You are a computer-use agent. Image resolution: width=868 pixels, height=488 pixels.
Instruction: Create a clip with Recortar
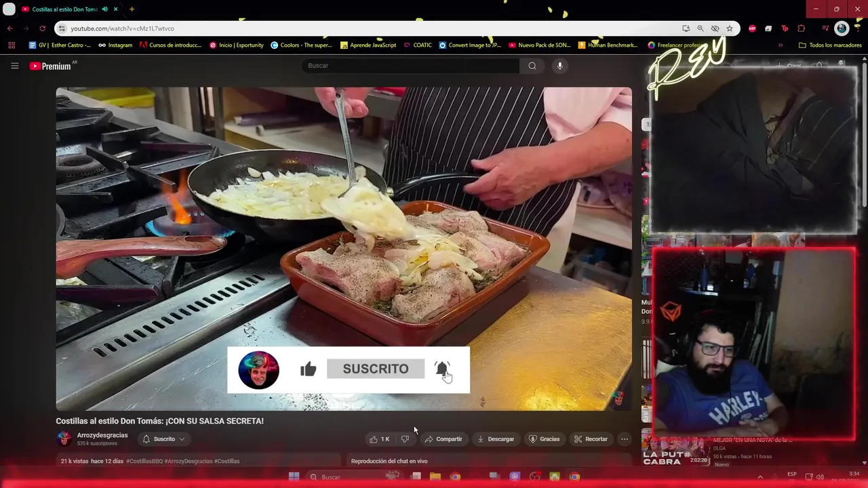coord(591,439)
